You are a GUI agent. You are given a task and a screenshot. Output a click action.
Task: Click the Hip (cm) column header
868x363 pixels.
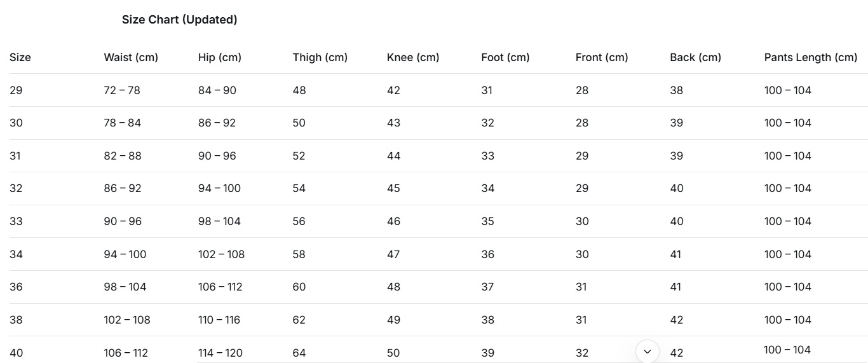coord(220,57)
